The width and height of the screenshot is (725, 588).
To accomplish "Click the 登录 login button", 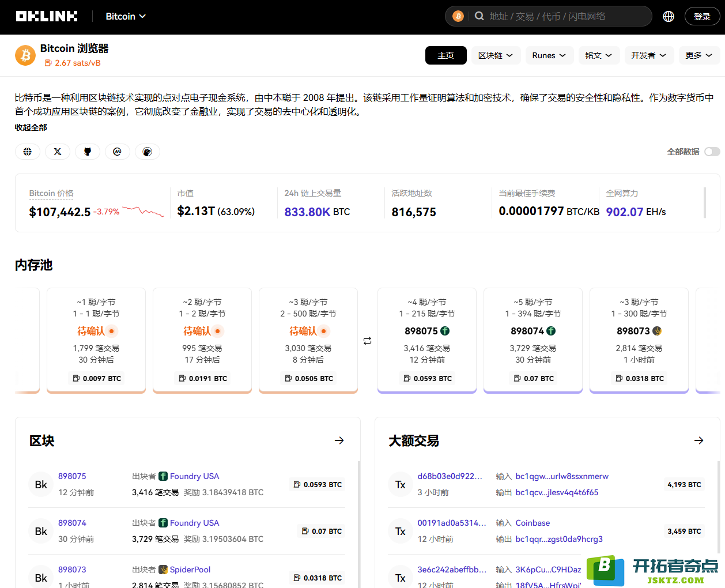I will [x=702, y=16].
